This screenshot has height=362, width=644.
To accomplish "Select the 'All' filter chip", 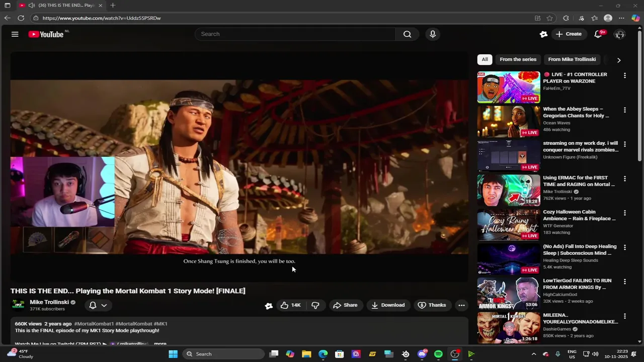I will tap(485, 59).
